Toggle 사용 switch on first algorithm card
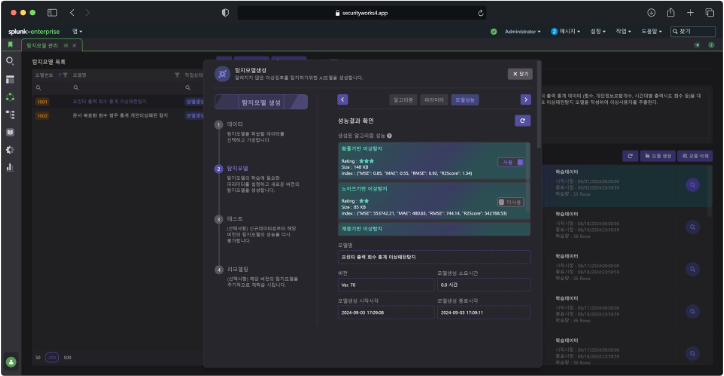Screen dimensions: 724x376 click(x=511, y=162)
